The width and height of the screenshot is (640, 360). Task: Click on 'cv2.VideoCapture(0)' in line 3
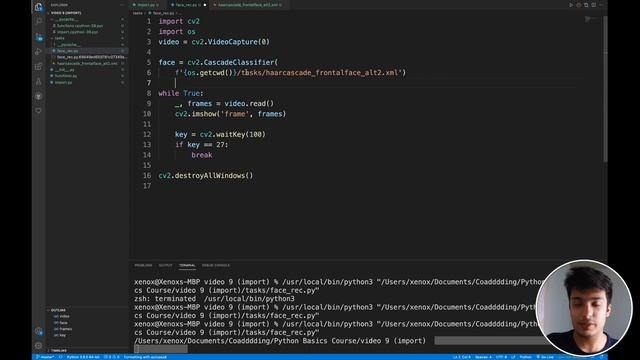point(231,42)
